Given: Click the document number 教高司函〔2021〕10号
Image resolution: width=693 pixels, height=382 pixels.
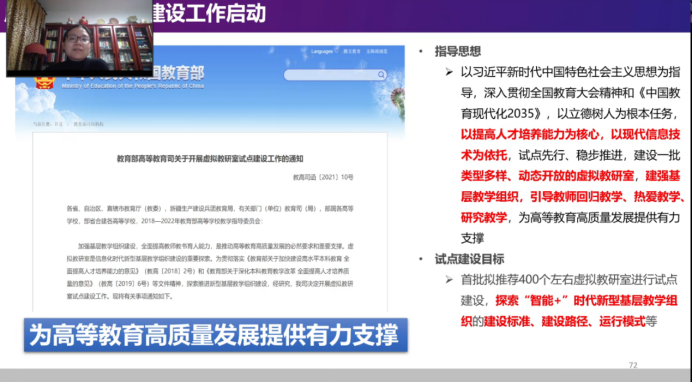Looking at the screenshot, I should pyautogui.click(x=323, y=177).
